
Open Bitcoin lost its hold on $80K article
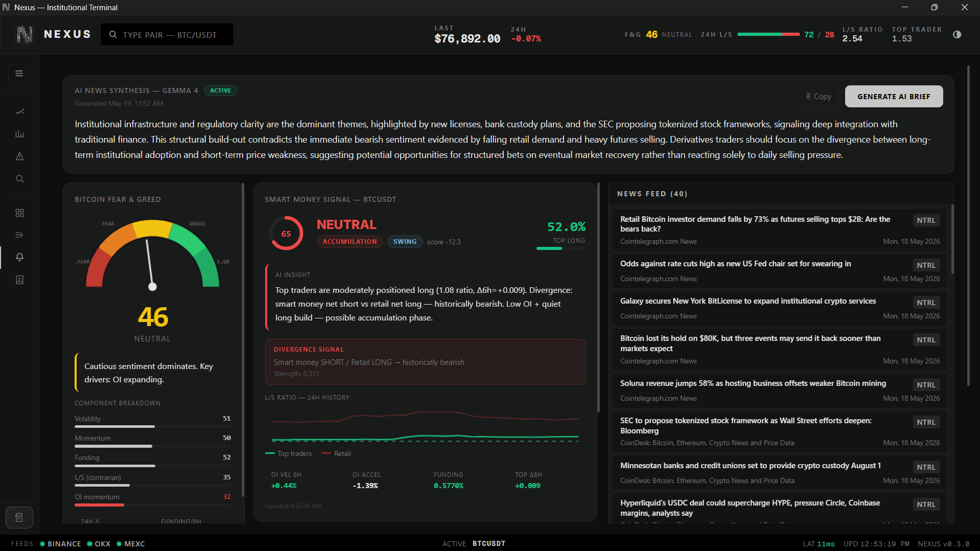point(780,349)
